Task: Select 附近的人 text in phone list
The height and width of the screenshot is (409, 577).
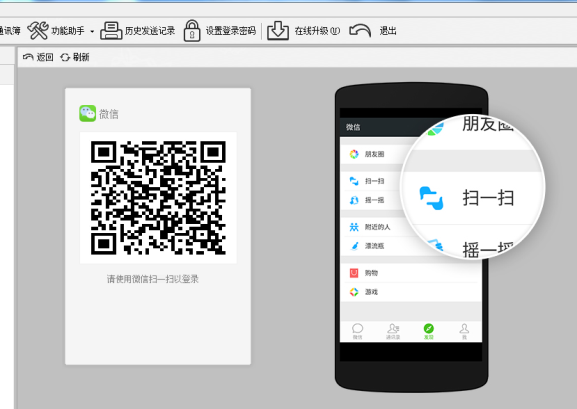Action: (x=377, y=227)
